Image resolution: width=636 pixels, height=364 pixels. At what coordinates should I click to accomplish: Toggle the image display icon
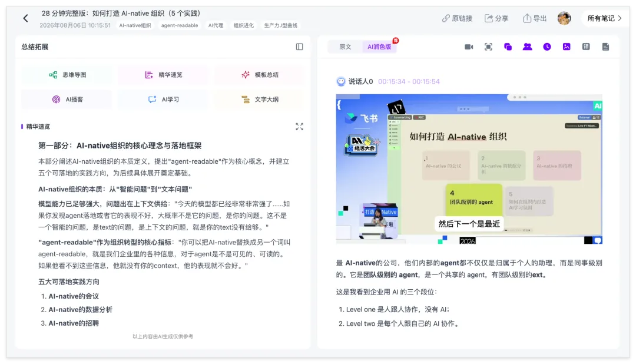567,47
